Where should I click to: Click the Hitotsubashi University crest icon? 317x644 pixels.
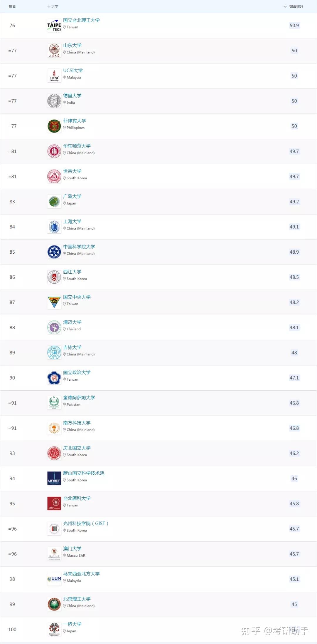click(54, 629)
